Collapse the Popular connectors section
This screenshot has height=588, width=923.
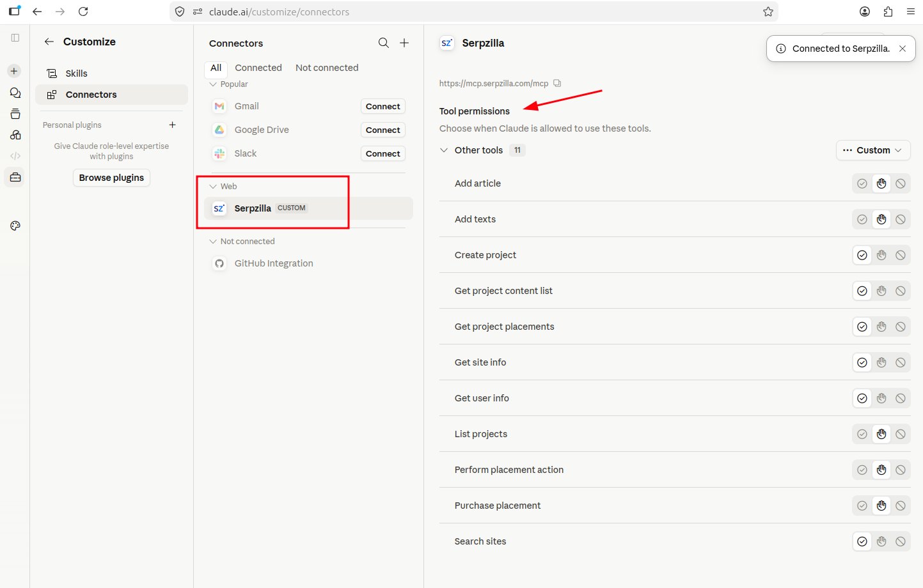coord(213,84)
